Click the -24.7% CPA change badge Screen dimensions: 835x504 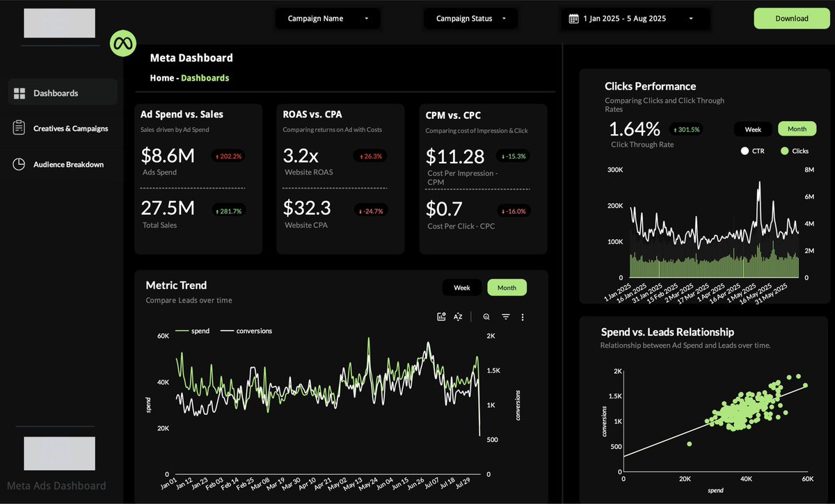tap(370, 211)
